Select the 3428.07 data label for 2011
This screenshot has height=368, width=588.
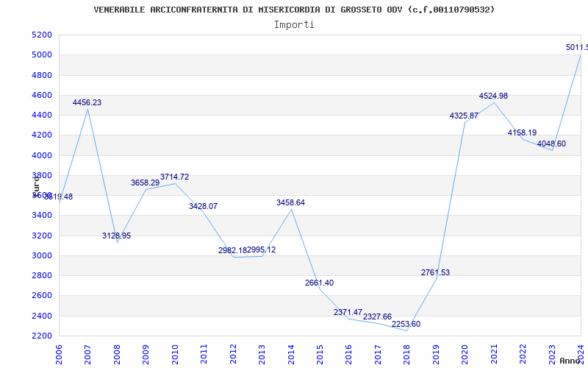204,206
